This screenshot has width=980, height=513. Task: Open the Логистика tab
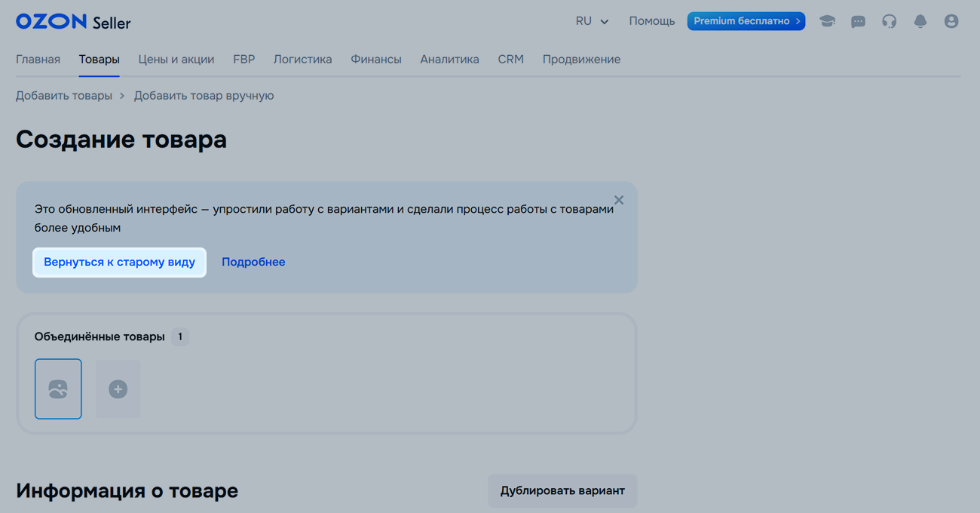(x=302, y=60)
